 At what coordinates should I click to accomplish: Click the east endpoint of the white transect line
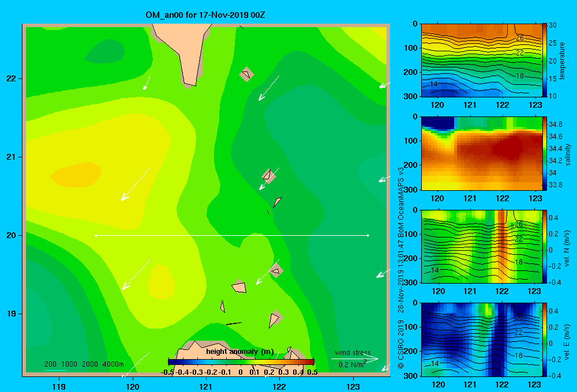(x=368, y=235)
